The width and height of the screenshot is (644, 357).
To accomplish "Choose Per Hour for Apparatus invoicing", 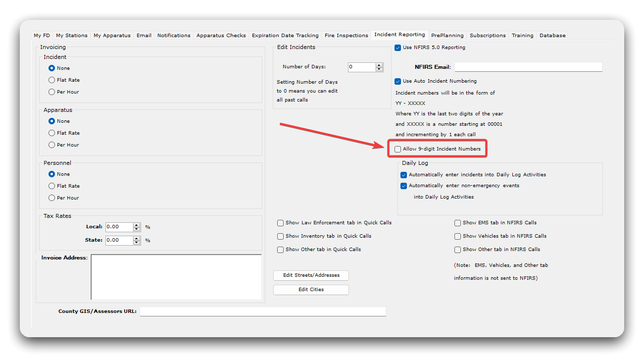I will [x=51, y=145].
